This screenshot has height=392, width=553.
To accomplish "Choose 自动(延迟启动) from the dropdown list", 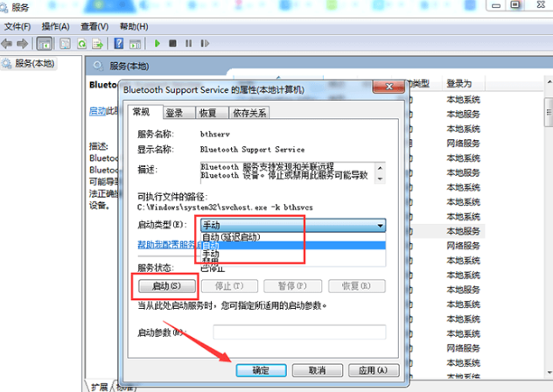I will click(x=293, y=237).
